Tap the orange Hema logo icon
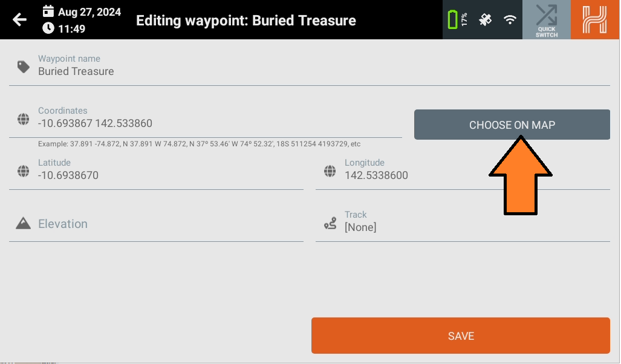Screen dimensions: 621x364 click(595, 20)
